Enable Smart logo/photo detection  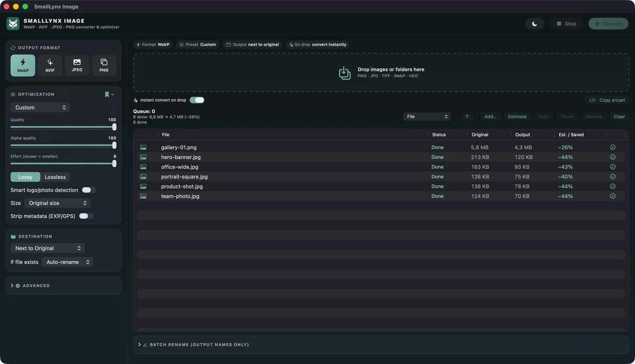coord(89,190)
